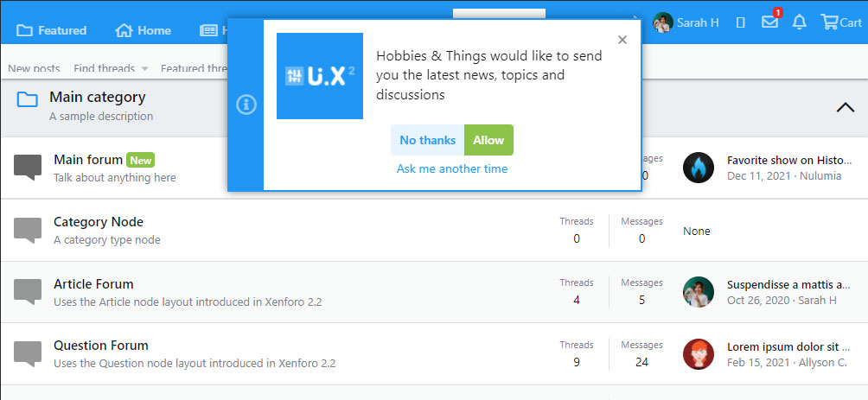Open Sarah H account menu
Image resolution: width=868 pixels, height=400 pixels.
686,22
